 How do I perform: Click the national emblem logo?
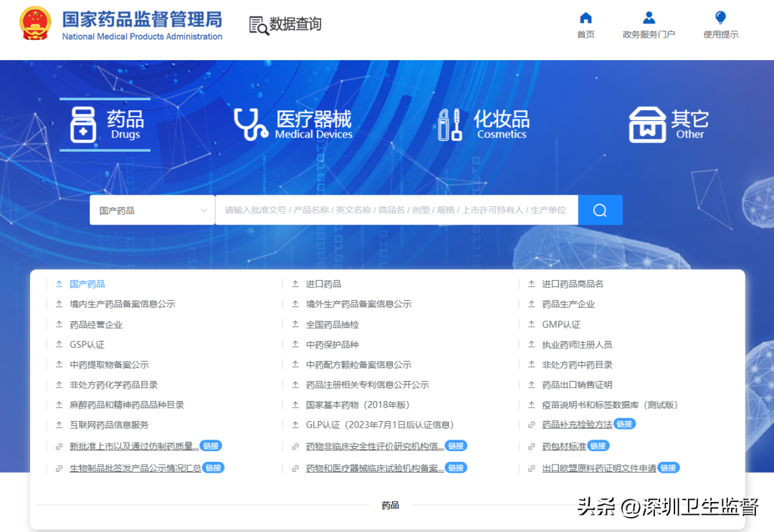pyautogui.click(x=35, y=24)
